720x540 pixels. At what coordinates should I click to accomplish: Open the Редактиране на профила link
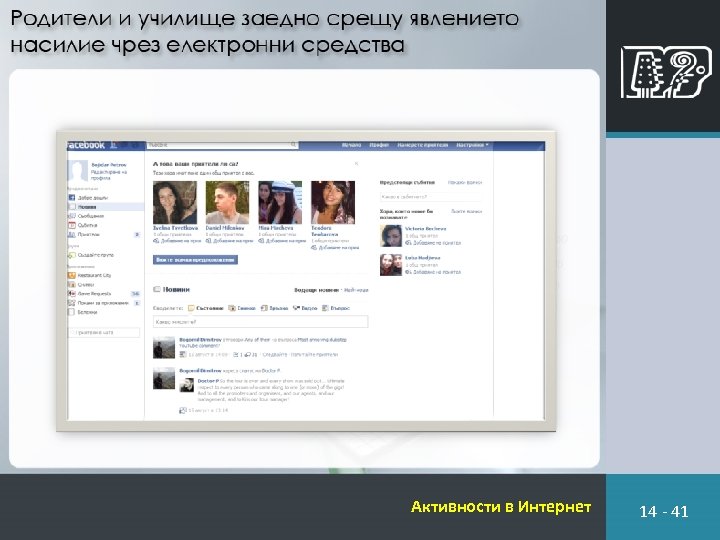coord(108,174)
